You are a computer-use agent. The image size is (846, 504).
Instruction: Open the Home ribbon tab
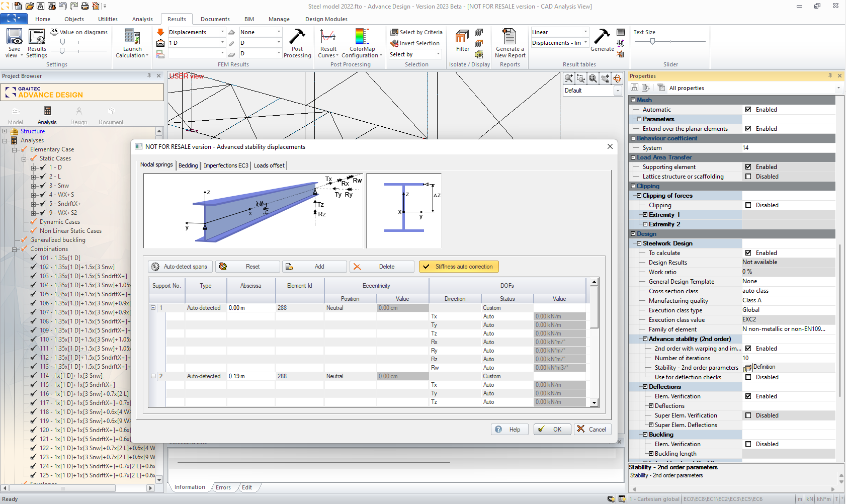coord(43,19)
